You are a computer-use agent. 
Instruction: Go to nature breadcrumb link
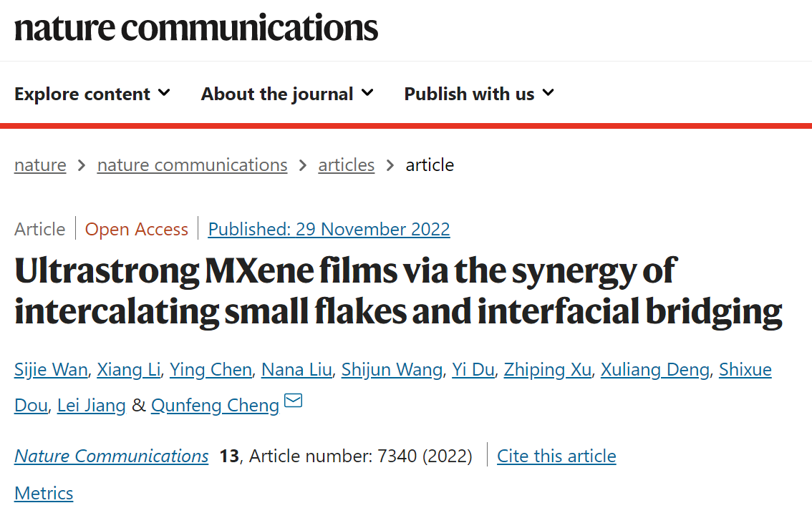tap(40, 165)
